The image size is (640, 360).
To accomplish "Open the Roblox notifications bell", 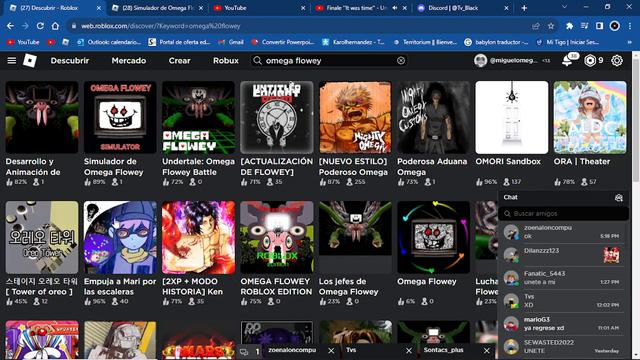I will pos(567,61).
